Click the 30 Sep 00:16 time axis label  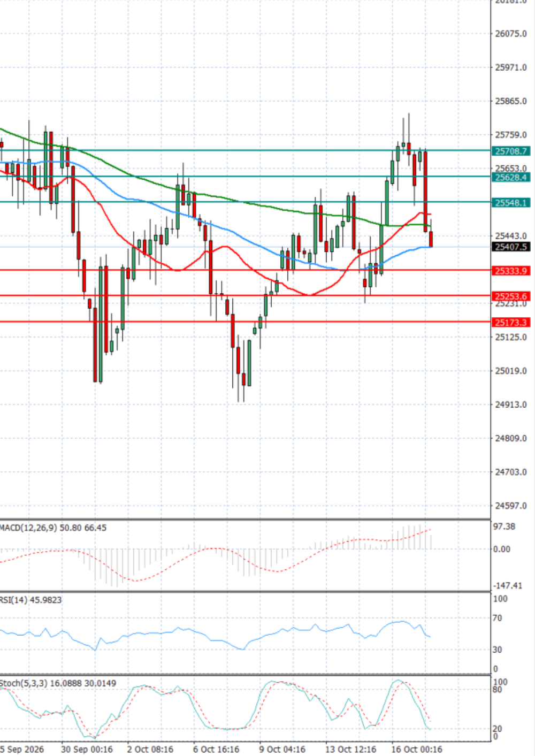coord(87,749)
